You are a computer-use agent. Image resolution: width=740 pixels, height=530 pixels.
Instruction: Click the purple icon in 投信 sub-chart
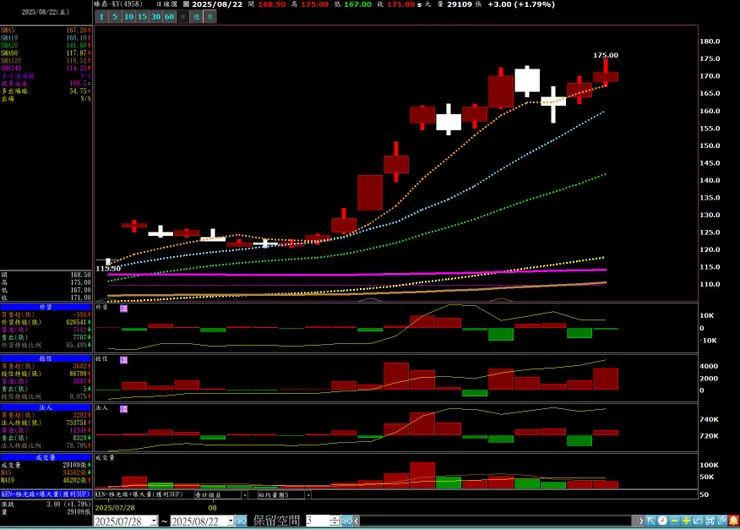tap(124, 360)
